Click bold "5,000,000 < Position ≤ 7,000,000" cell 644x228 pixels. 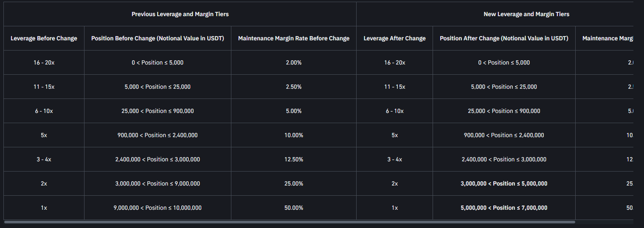(x=504, y=208)
